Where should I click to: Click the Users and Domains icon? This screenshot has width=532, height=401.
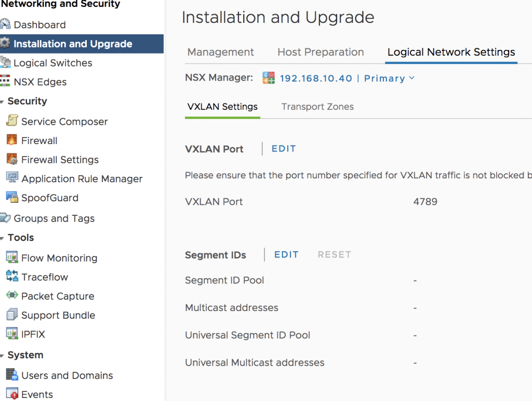point(12,374)
